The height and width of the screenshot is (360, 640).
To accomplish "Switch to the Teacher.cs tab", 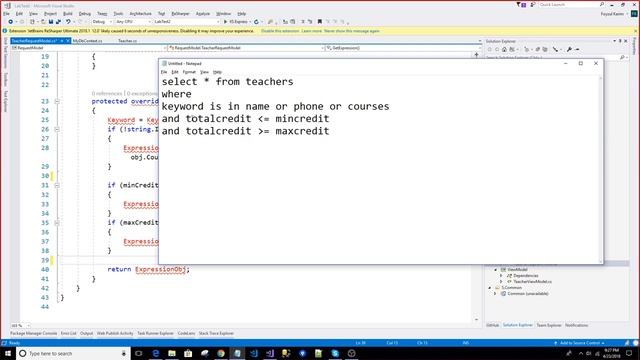I will (x=127, y=41).
